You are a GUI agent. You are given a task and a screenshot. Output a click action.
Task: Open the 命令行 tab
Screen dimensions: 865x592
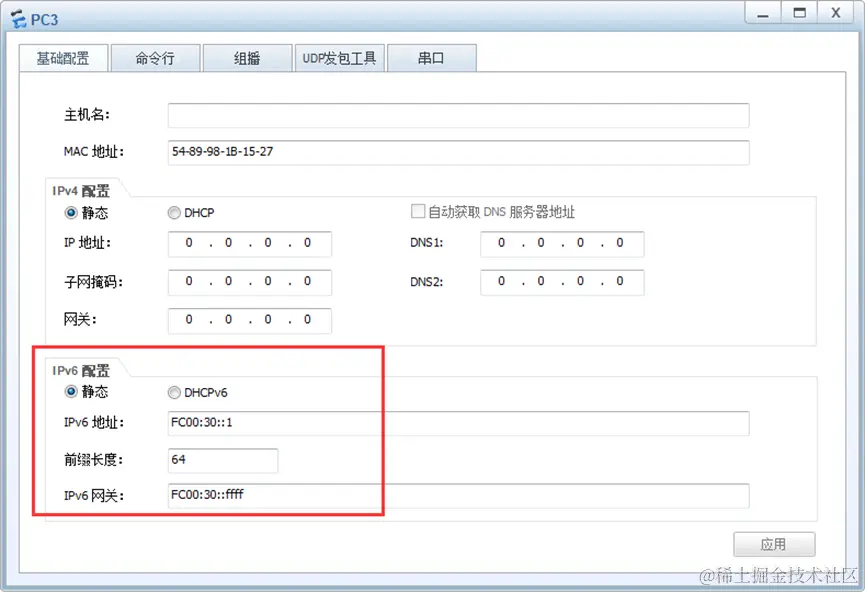pyautogui.click(x=155, y=58)
